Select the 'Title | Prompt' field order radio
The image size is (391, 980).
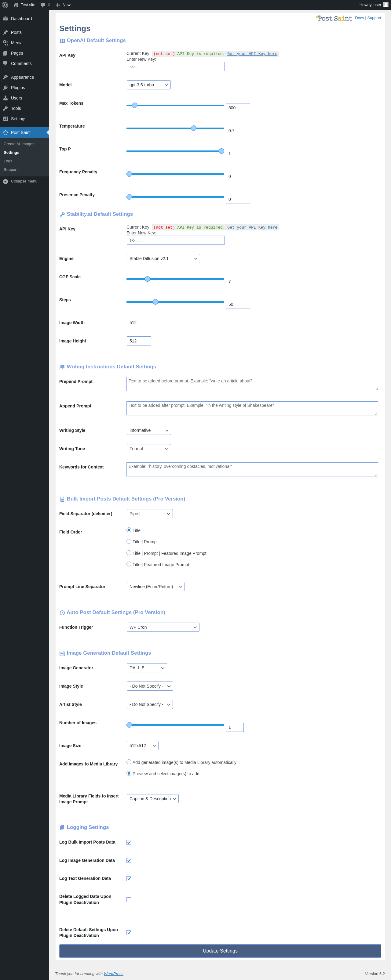129,541
